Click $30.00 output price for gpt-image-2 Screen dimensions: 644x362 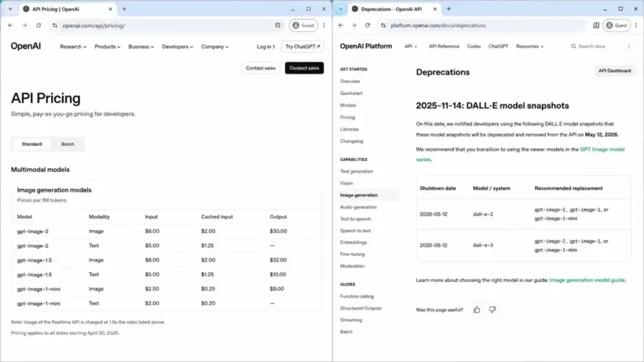pyautogui.click(x=279, y=231)
